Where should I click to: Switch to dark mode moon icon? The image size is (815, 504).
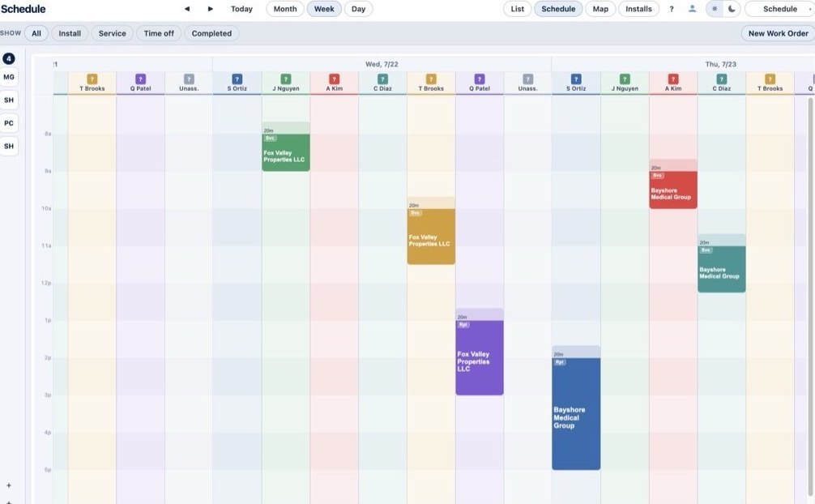[732, 9]
